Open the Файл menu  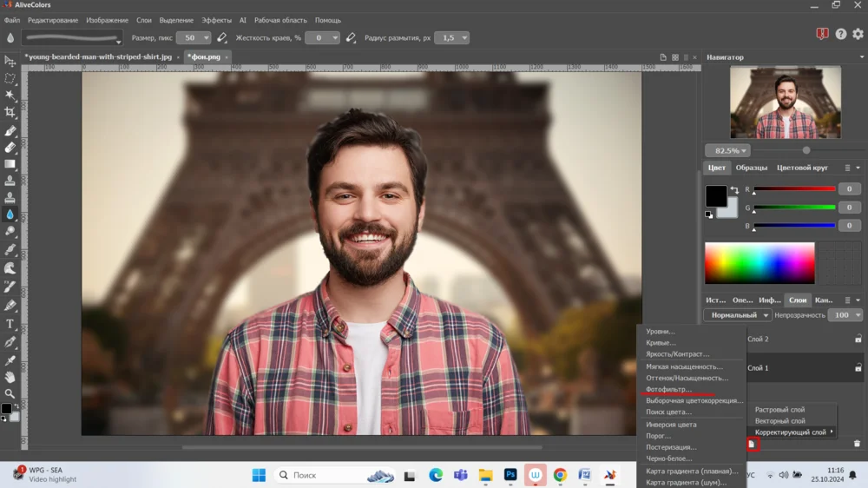(11, 20)
